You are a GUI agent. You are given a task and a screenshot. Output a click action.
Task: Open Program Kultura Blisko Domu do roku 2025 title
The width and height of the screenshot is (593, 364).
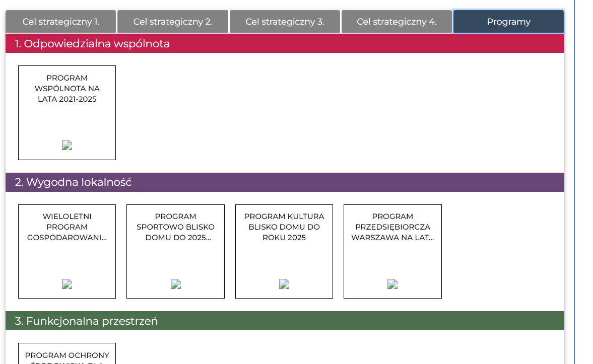coord(284,227)
